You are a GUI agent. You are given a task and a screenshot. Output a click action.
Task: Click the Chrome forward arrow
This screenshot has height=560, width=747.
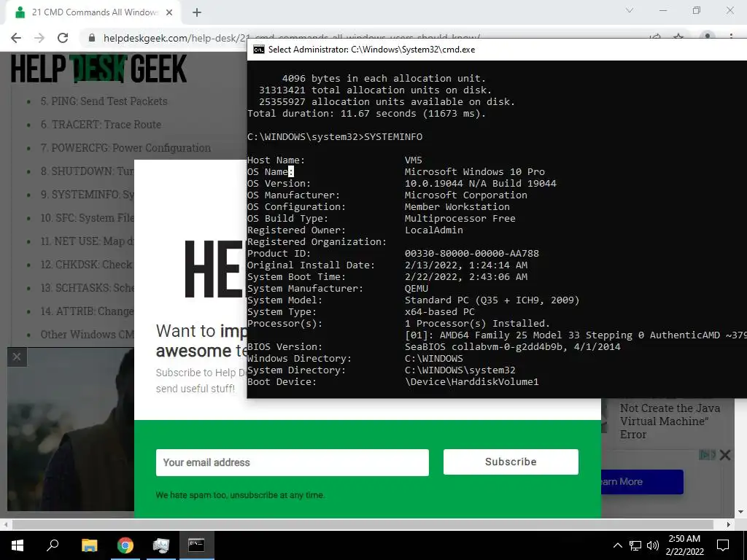(39, 38)
